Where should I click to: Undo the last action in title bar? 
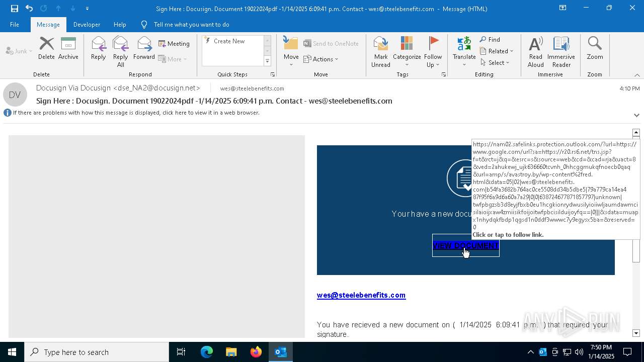click(x=29, y=9)
